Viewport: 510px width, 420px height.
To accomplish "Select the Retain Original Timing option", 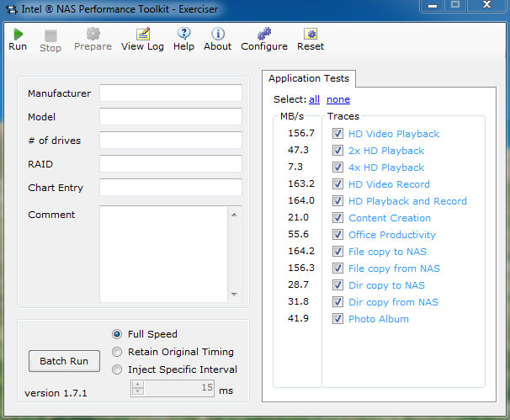I will (x=118, y=352).
